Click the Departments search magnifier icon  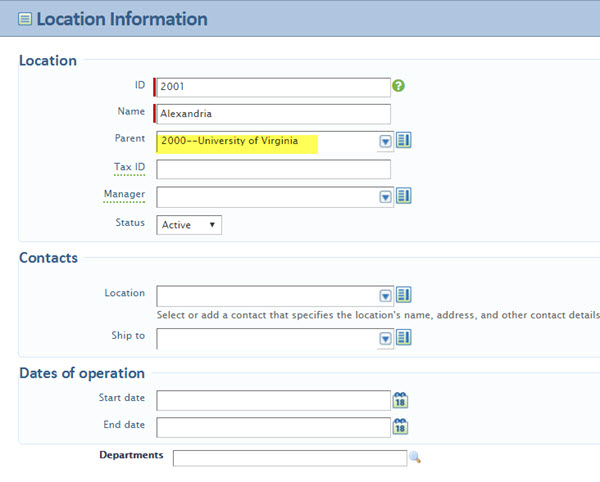(415, 457)
